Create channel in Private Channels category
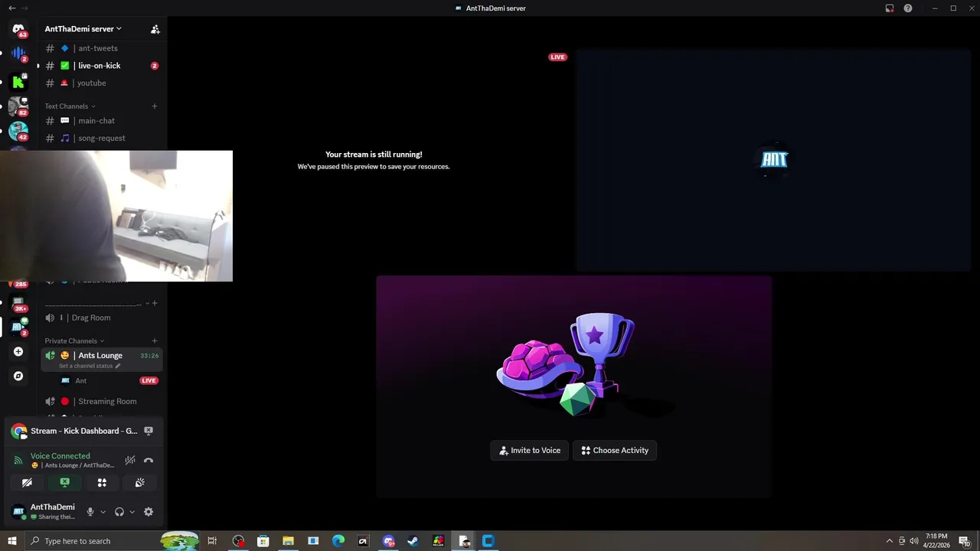The image size is (980, 551). [155, 341]
